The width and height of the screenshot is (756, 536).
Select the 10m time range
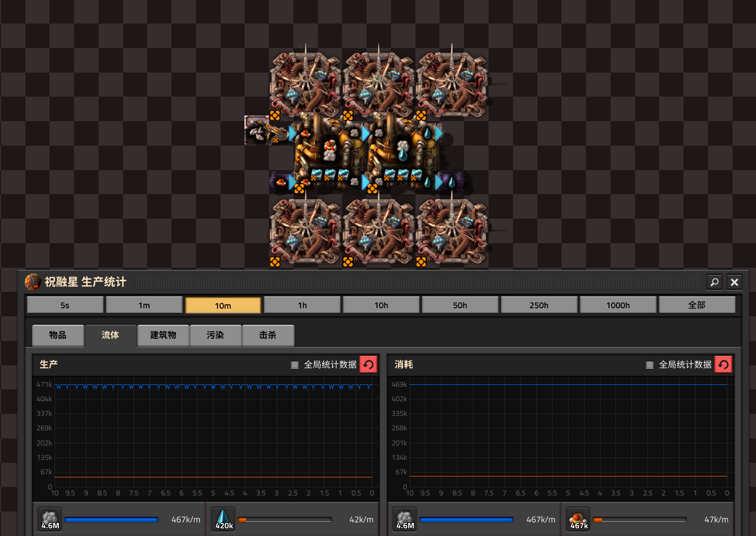click(x=223, y=305)
